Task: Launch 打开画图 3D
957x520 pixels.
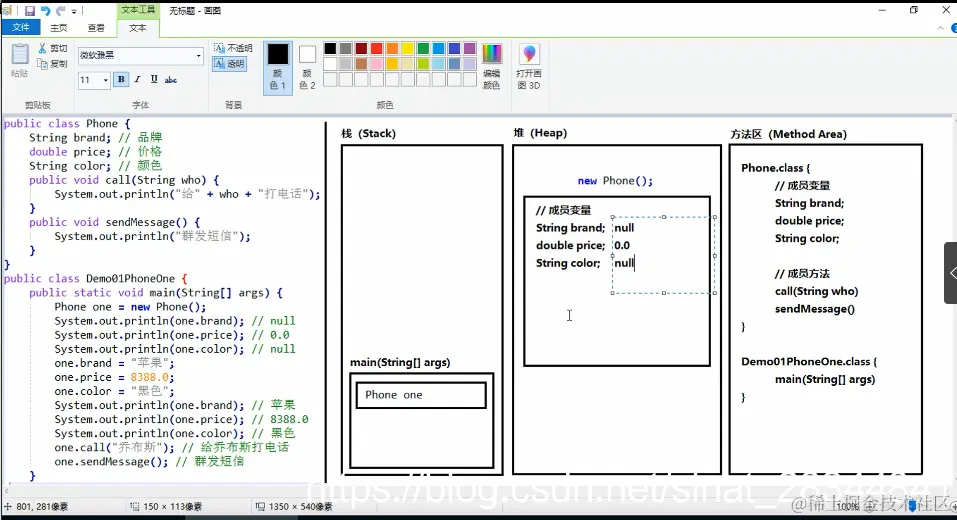Action: (529, 66)
